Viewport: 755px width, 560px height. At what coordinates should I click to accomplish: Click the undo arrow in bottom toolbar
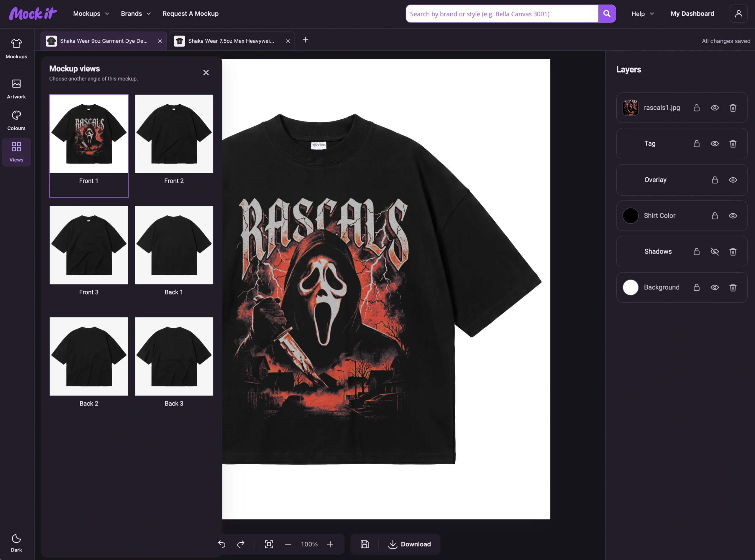(x=222, y=544)
